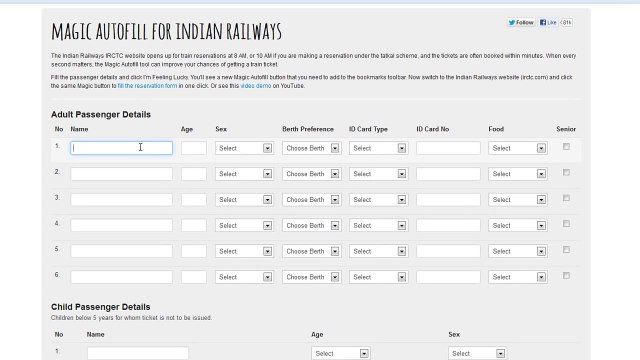Open Sex dropdown for adult passenger 2
The width and height of the screenshot is (640, 360).
click(244, 174)
